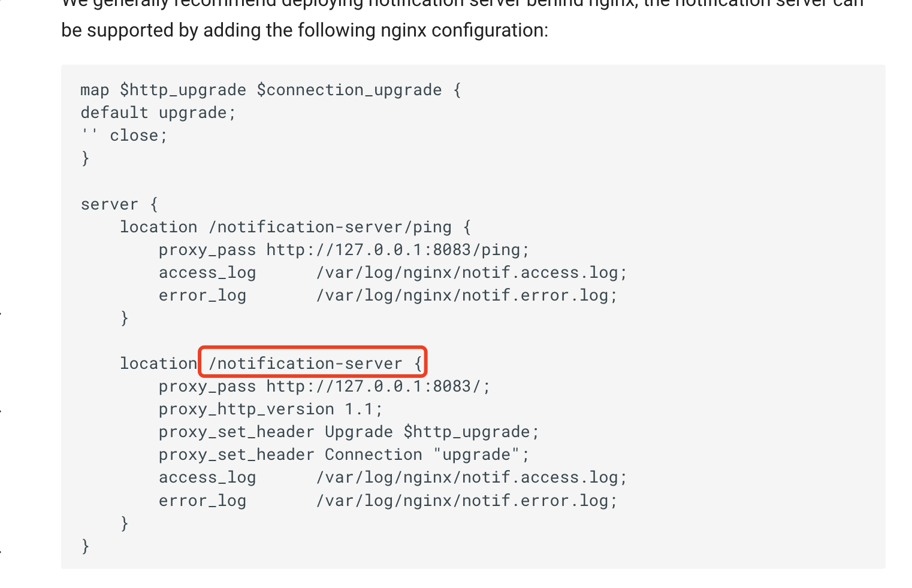Click the "default upgrade;" code line
This screenshot has height=588, width=912.
[158, 113]
